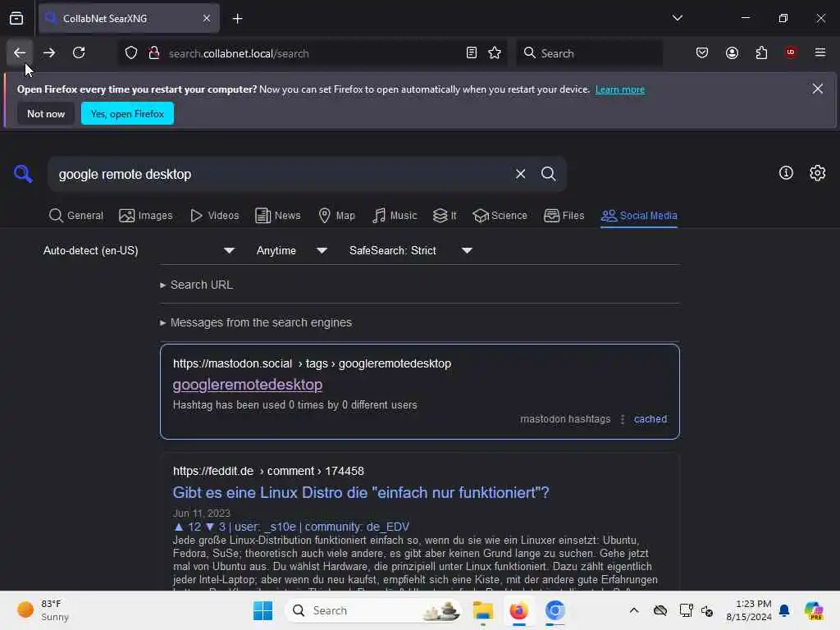Viewport: 840px width, 630px height.
Task: Open File Explorer from taskbar
Action: coord(482,610)
